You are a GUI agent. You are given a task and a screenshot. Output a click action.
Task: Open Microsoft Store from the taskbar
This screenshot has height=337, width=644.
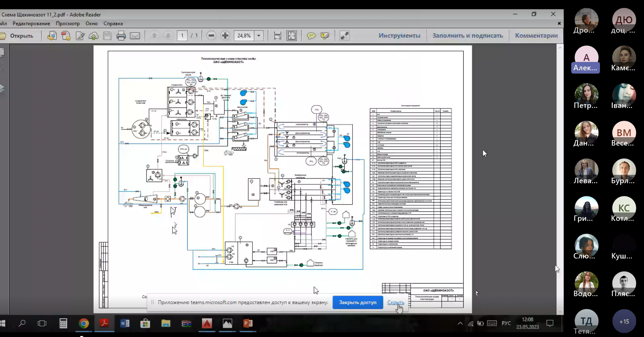(145, 323)
